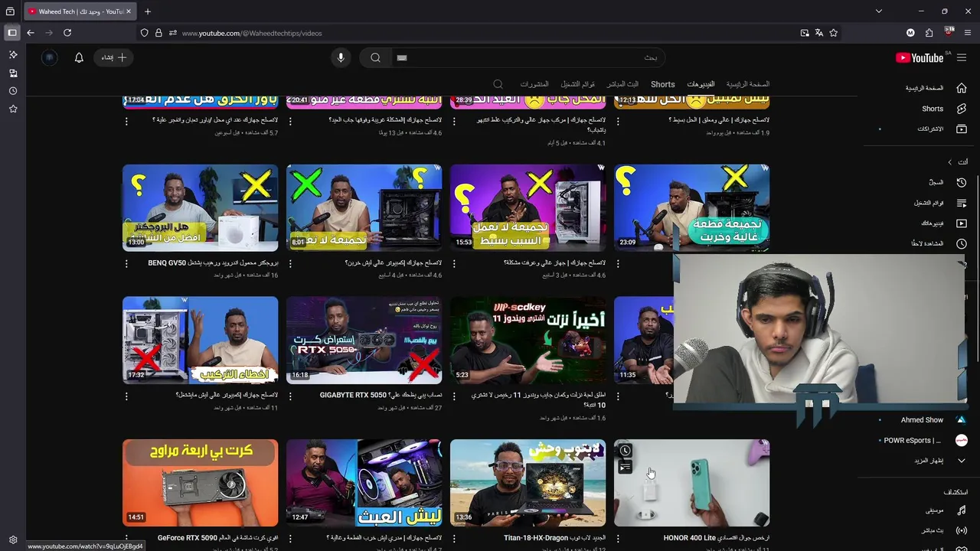Click the Create (إنشاء) plus button
Screen dimensions: 980x551
click(x=114, y=57)
